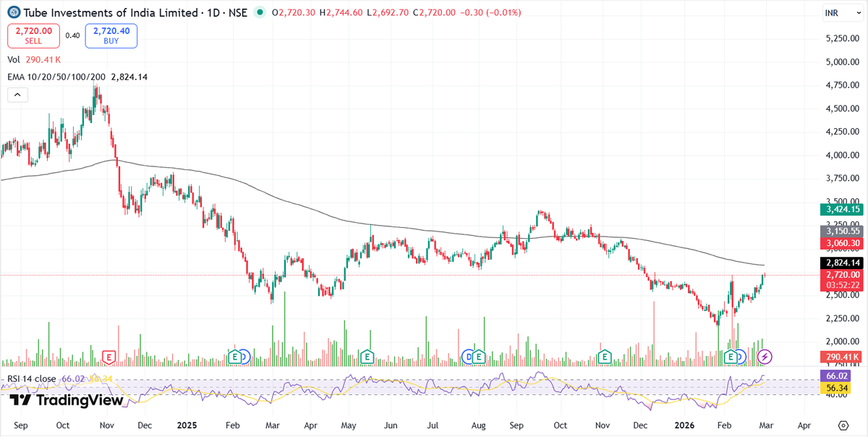Screen dimensions: 868x437
Task: Click the 0.40 spread value
Action: [x=72, y=35]
